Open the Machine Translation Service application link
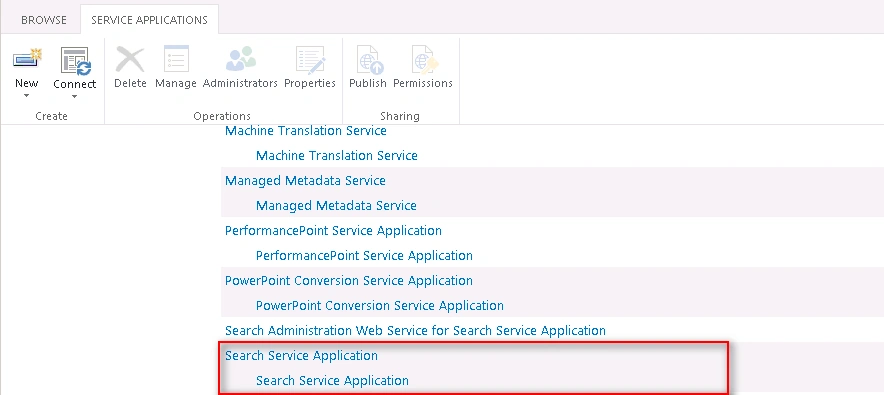Viewport: 884px width, 395px height. pyautogui.click(x=306, y=131)
